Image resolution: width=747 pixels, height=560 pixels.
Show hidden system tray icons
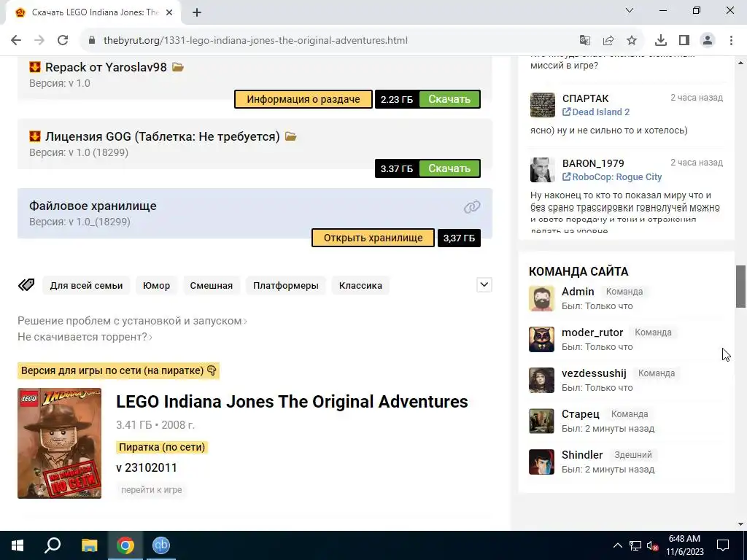tap(617, 545)
